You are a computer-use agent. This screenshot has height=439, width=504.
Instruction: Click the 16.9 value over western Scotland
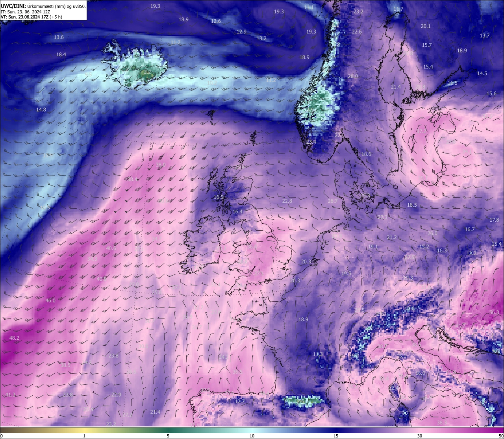[x=219, y=197]
